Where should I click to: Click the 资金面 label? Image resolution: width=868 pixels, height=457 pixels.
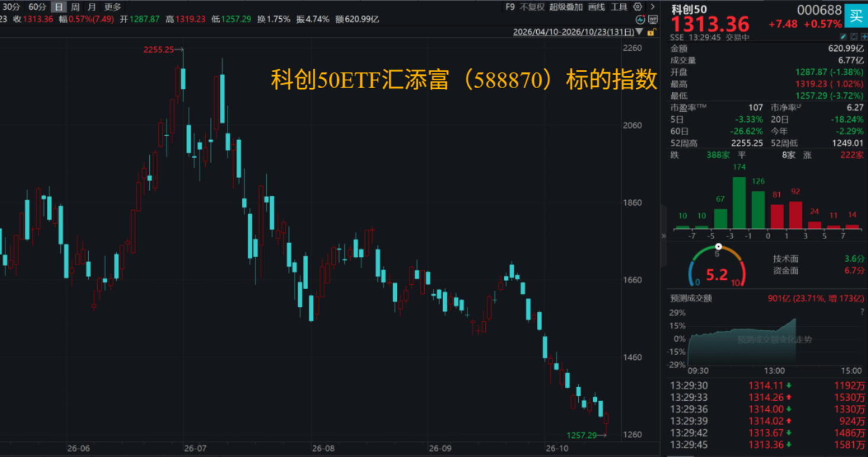(786, 271)
